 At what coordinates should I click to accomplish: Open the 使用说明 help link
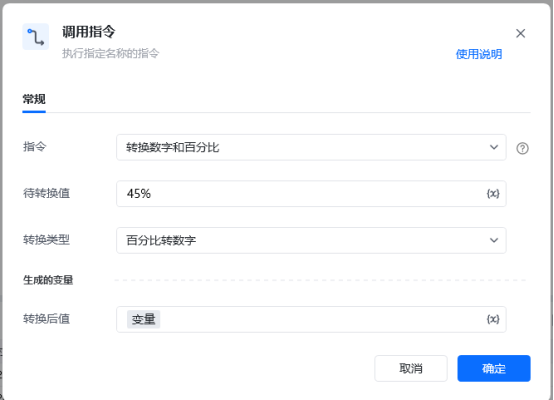(x=479, y=54)
